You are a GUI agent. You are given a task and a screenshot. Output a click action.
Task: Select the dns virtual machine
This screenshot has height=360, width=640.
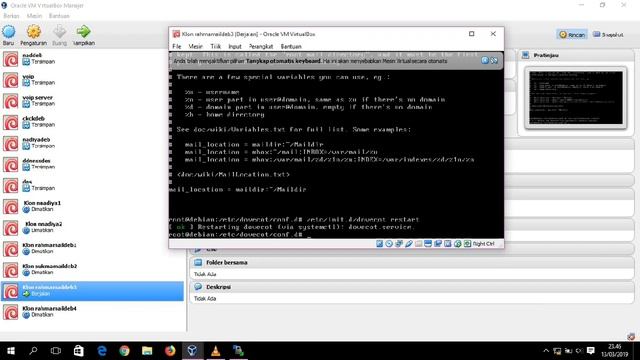point(93,185)
